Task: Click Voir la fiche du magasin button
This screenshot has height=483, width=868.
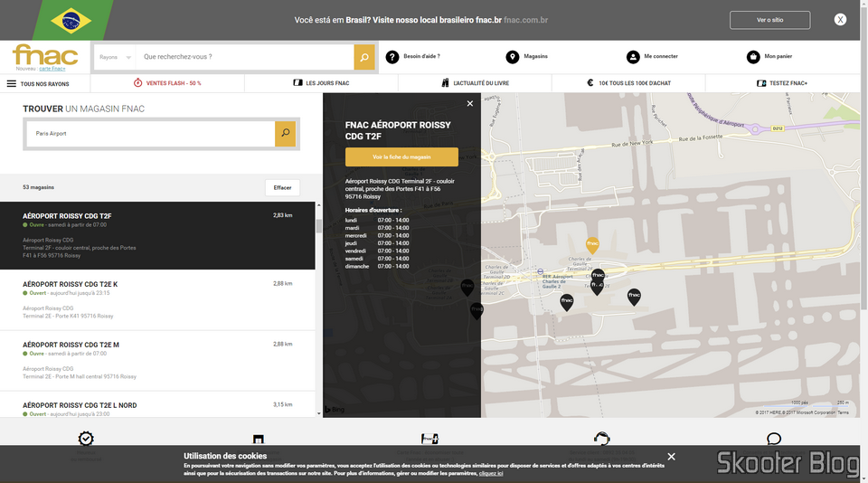Action: point(401,156)
